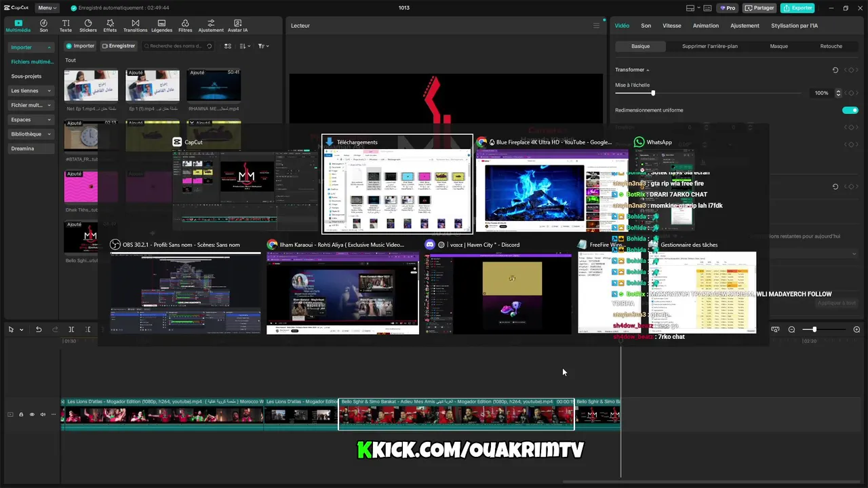Click the layout icon beside Pro button
This screenshot has height=488, width=868.
pyautogui.click(x=690, y=8)
